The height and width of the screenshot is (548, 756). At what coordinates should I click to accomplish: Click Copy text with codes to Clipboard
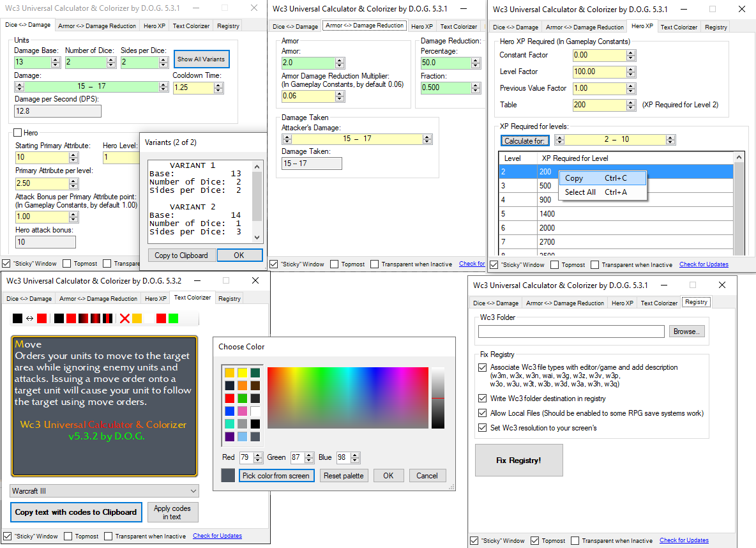(76, 512)
